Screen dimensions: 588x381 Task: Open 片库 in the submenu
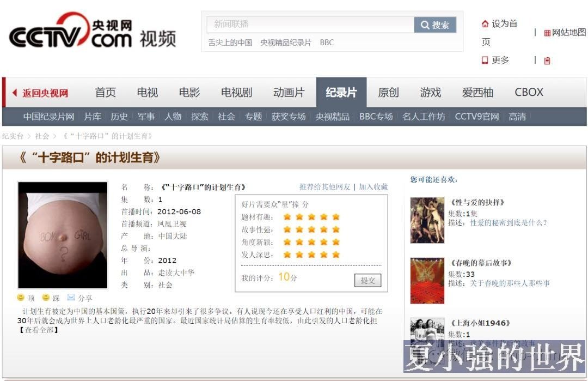coord(93,117)
